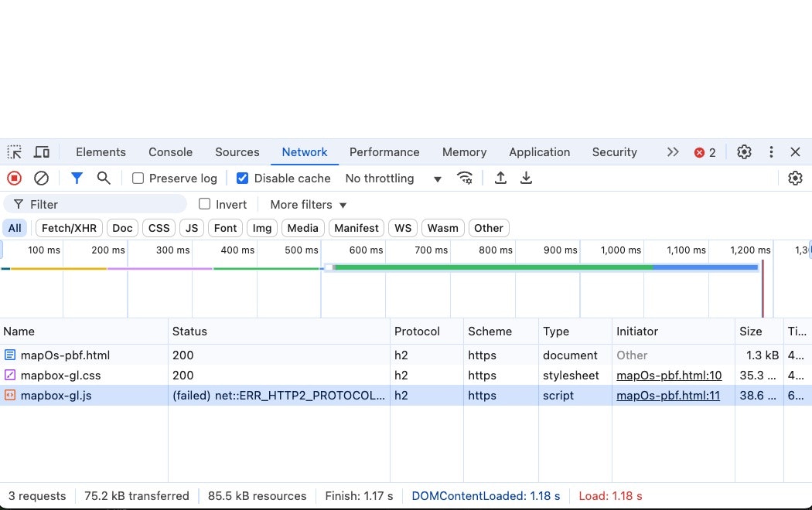
Task: Filter requests by Doc type
Action: (122, 228)
